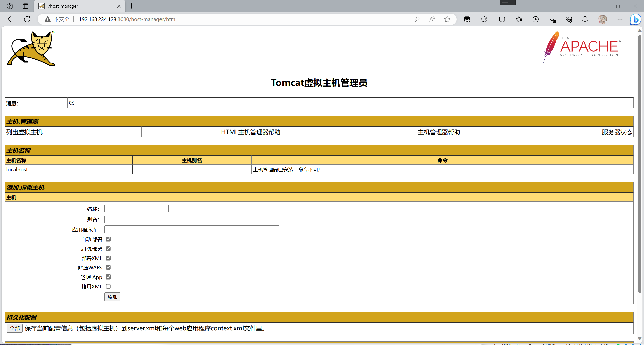Viewport: 644px width, 345px height.
Task: Focus the 应用程序库 input field
Action: (192, 229)
